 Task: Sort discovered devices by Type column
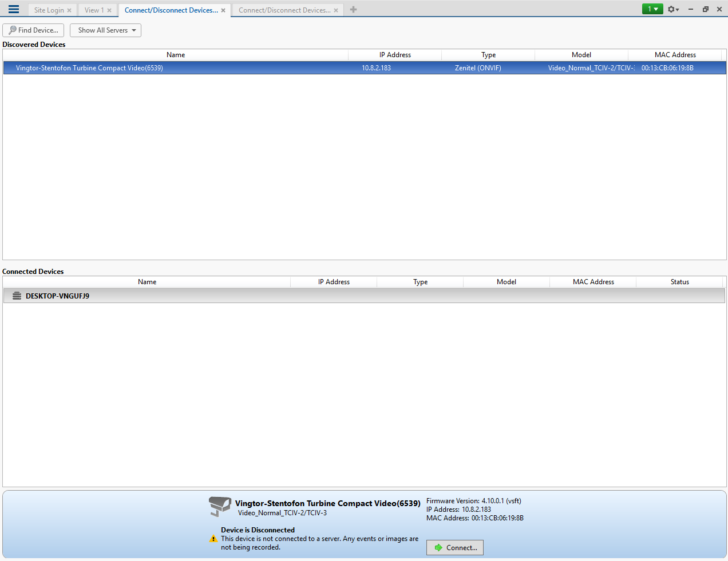488,55
